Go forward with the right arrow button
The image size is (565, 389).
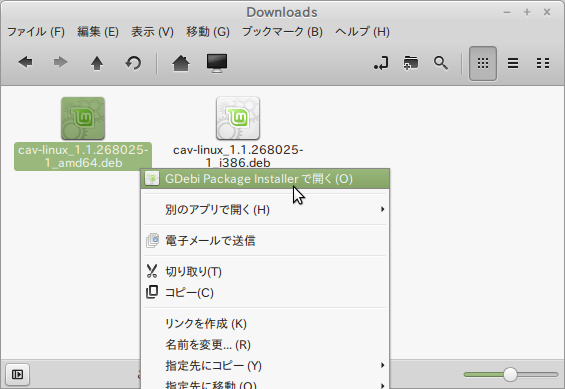point(60,63)
